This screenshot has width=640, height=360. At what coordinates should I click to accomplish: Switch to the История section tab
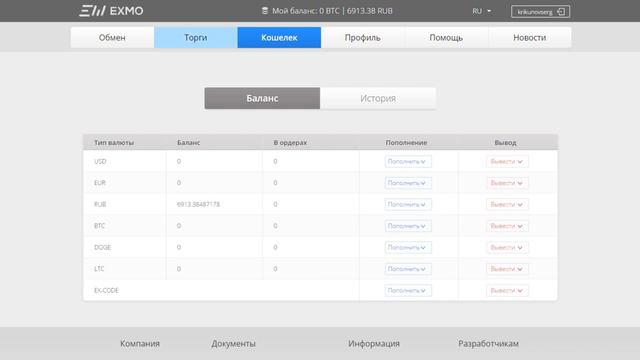[x=378, y=98]
